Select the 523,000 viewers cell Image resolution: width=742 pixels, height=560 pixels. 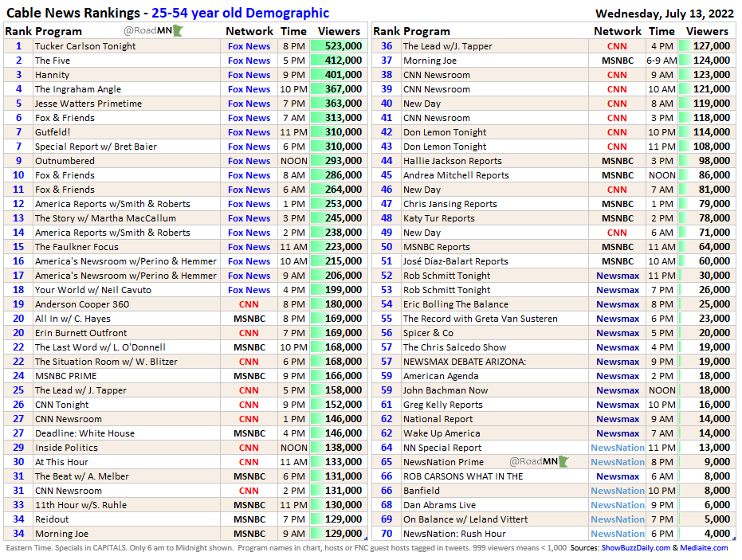(x=339, y=46)
